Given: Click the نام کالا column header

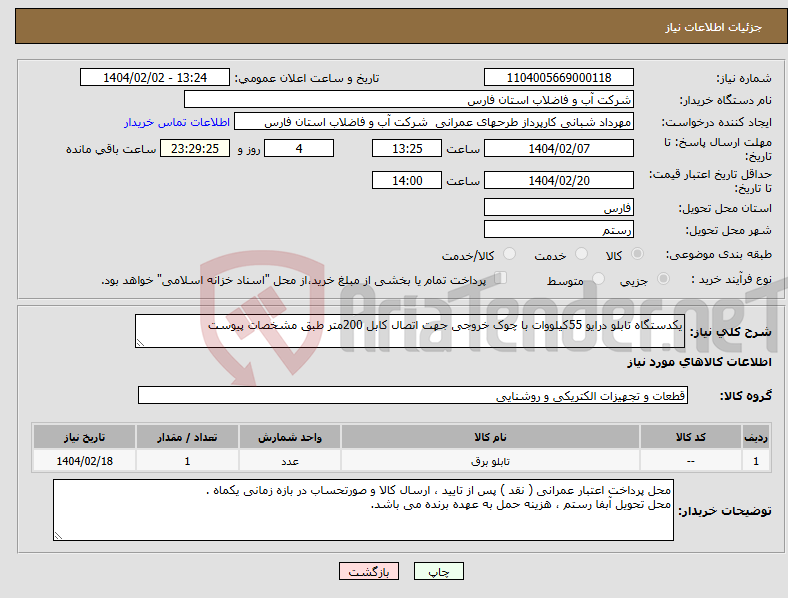Looking at the screenshot, I should [490, 437].
